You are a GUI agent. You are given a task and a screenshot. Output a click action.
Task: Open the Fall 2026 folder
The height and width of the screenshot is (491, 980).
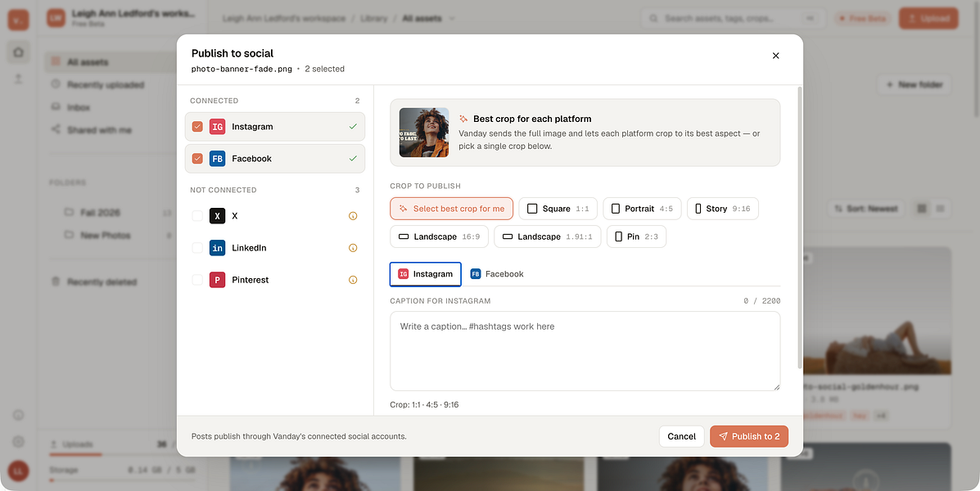click(x=118, y=213)
